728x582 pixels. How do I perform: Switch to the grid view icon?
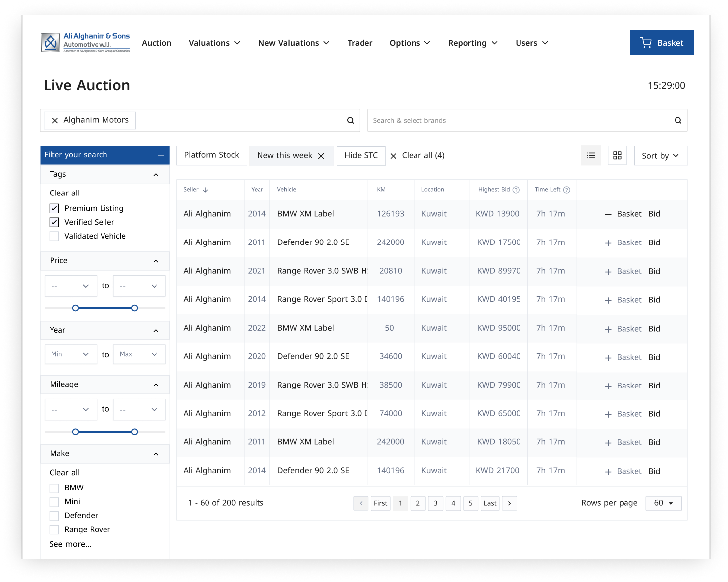point(617,155)
